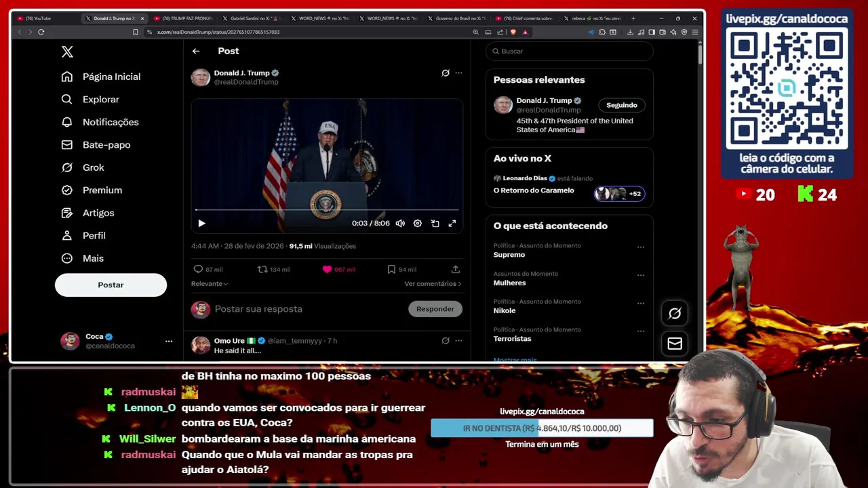Open Brave Shields icon in address bar

(513, 32)
